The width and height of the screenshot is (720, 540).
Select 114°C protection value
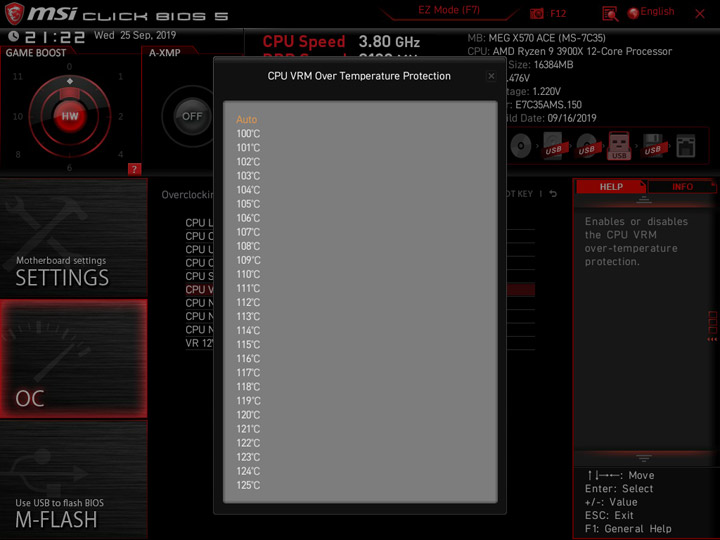(248, 331)
